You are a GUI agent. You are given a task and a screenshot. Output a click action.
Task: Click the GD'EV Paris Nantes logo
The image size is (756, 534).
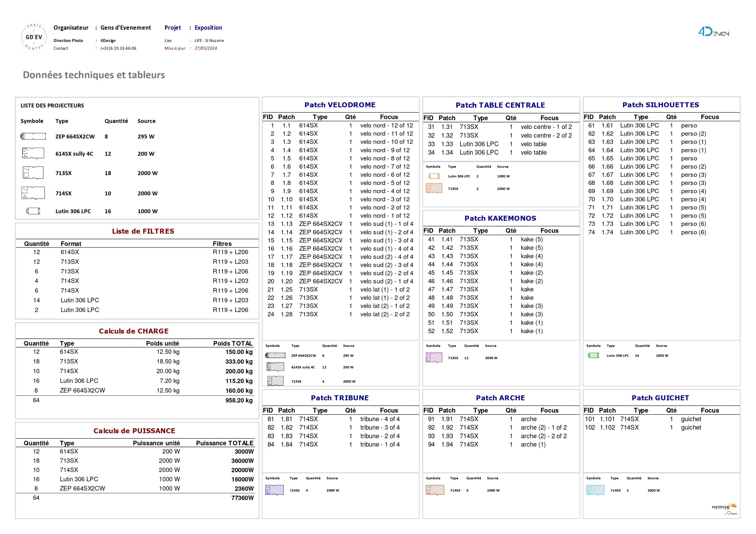pos(34,37)
